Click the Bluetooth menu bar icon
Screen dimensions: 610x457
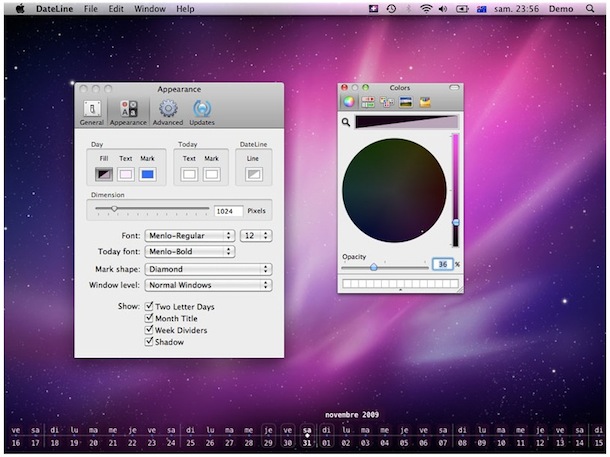click(x=408, y=9)
